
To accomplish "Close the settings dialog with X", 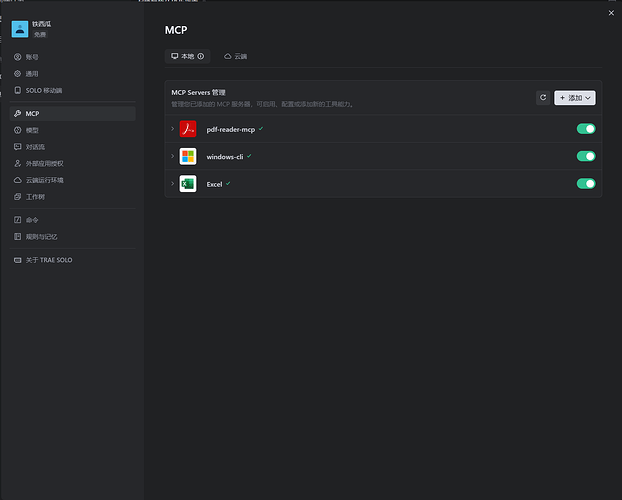I will click(611, 13).
